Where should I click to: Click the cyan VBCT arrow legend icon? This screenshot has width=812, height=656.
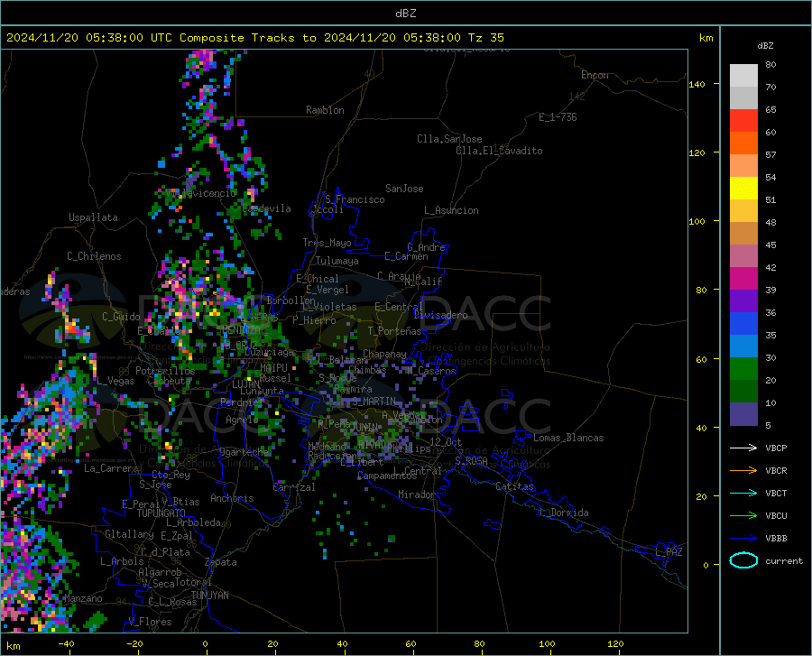click(x=743, y=493)
